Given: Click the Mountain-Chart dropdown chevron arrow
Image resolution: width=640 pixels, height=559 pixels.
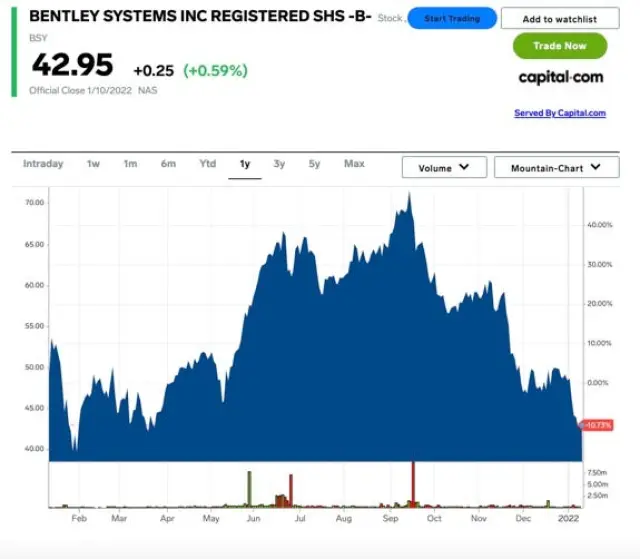Looking at the screenshot, I should tap(597, 168).
